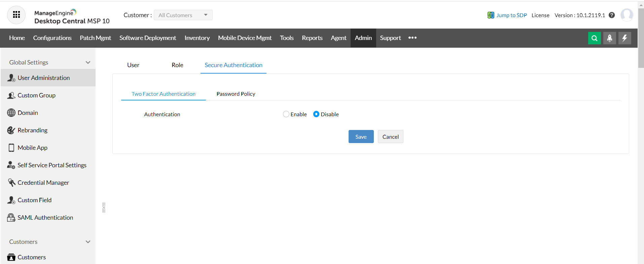
Task: Collapse the Global Settings section
Action: click(x=88, y=62)
